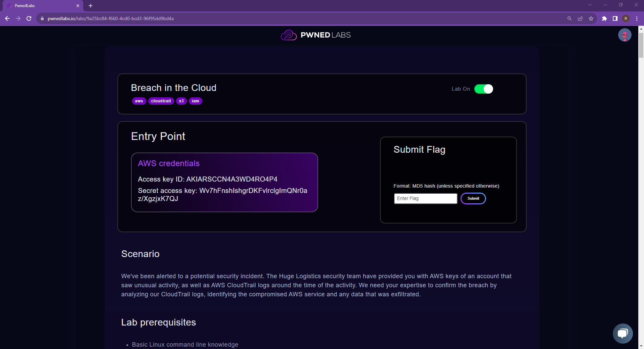Bookmark this page with star icon
This screenshot has height=349, width=644.
click(591, 18)
